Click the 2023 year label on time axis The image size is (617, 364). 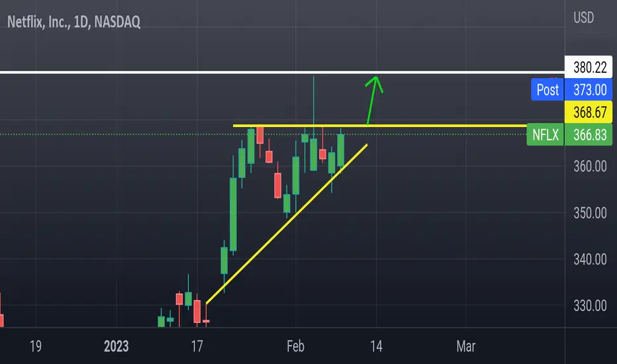point(116,346)
